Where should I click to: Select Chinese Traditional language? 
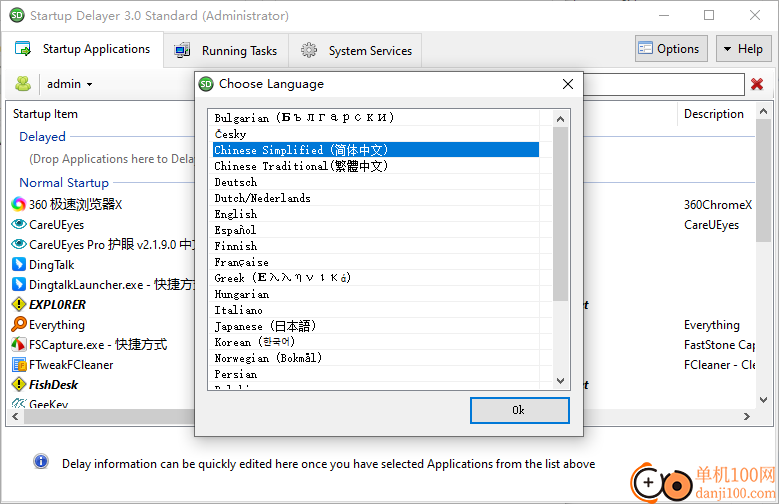tap(376, 166)
